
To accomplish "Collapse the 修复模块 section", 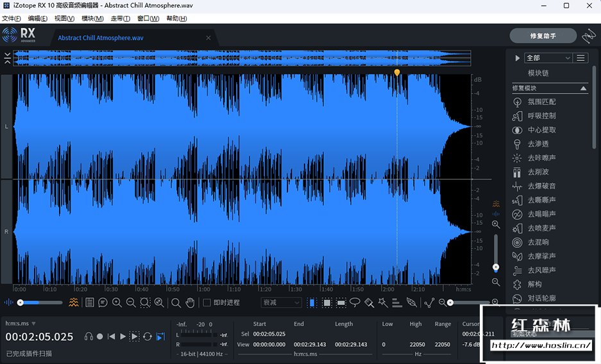I will (x=583, y=88).
